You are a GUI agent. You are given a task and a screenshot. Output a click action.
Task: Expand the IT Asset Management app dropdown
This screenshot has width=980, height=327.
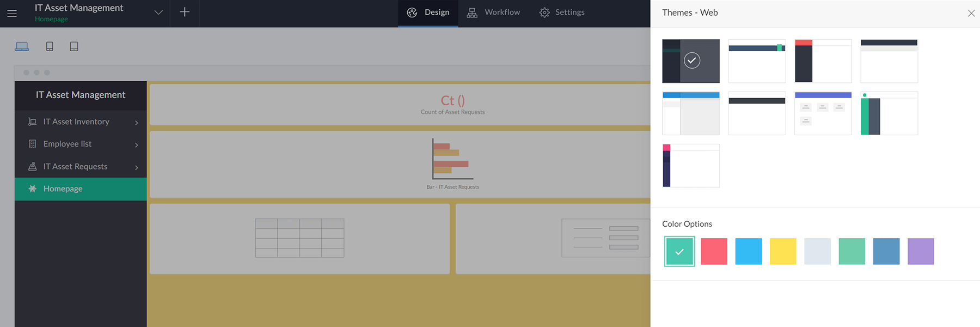click(x=158, y=13)
